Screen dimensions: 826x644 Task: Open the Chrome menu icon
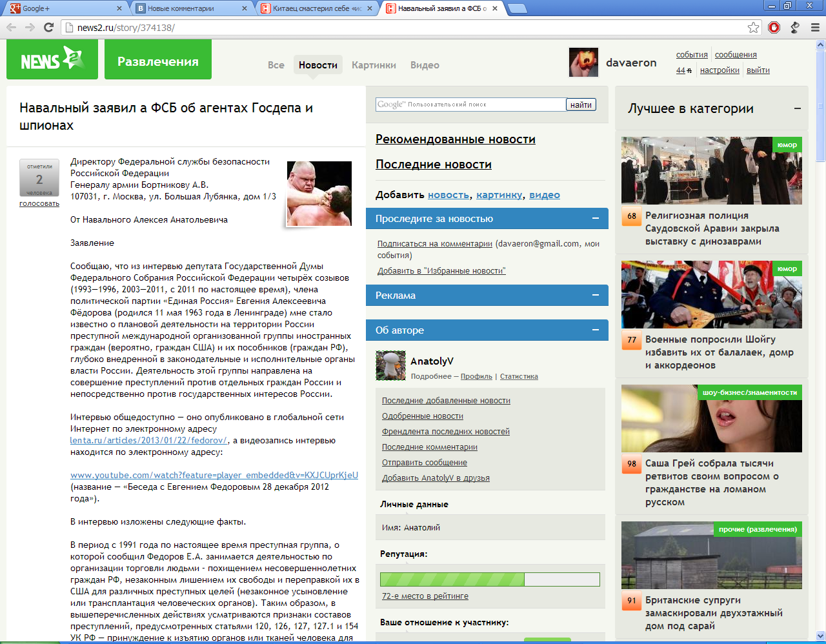(x=815, y=27)
